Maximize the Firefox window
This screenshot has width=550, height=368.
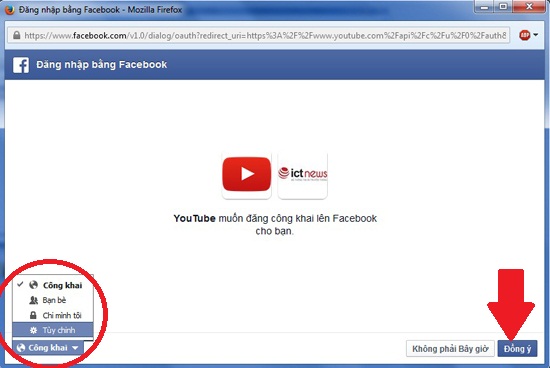(x=503, y=7)
